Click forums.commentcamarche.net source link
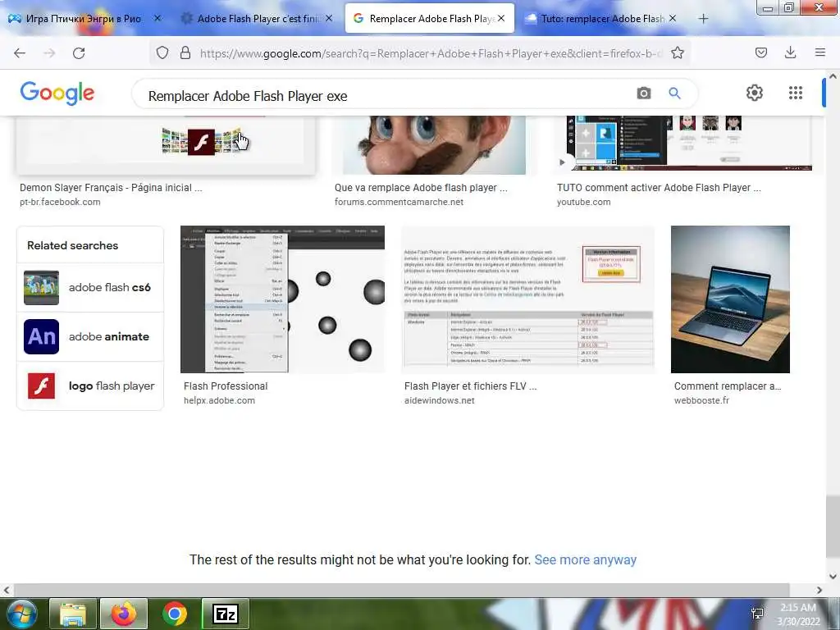The width and height of the screenshot is (840, 630). (x=399, y=202)
